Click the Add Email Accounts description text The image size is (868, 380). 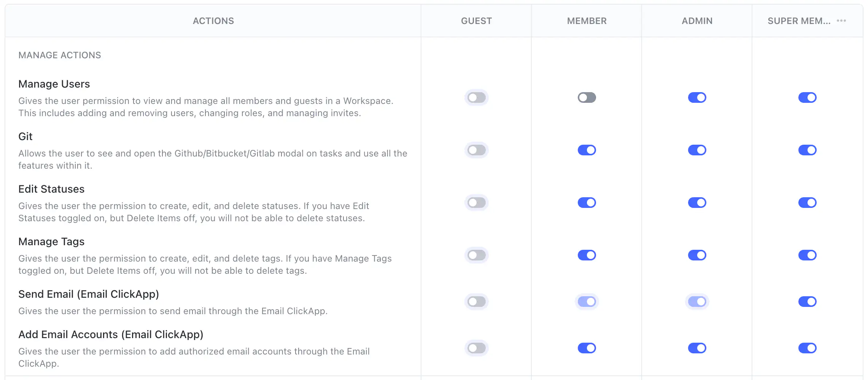point(194,358)
